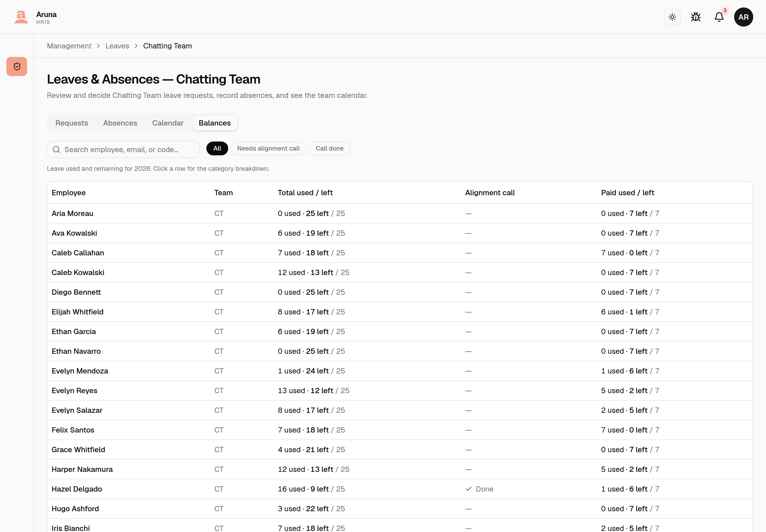Select Felix Santos' row

(x=400, y=430)
